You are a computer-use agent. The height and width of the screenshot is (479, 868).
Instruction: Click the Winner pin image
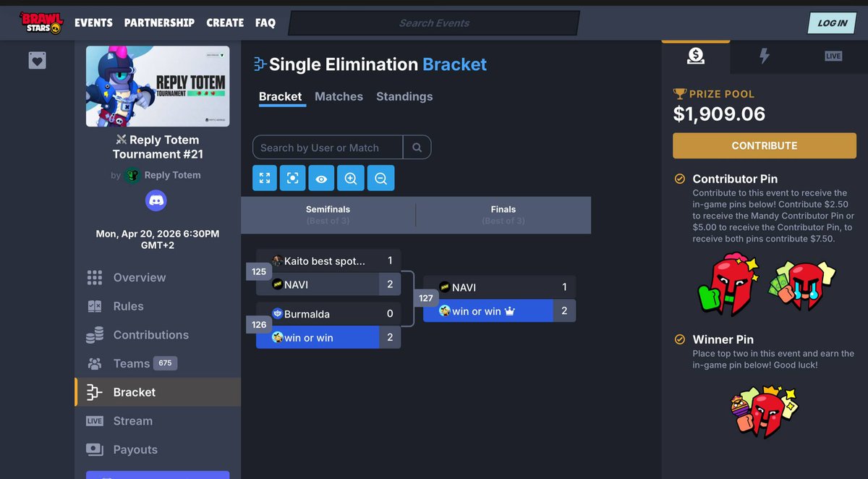[x=763, y=411]
